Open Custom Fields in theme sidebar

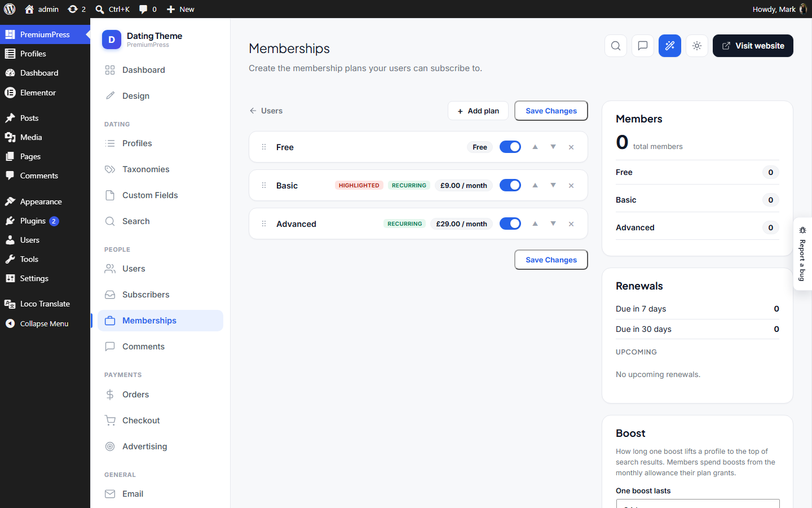pyautogui.click(x=160, y=195)
